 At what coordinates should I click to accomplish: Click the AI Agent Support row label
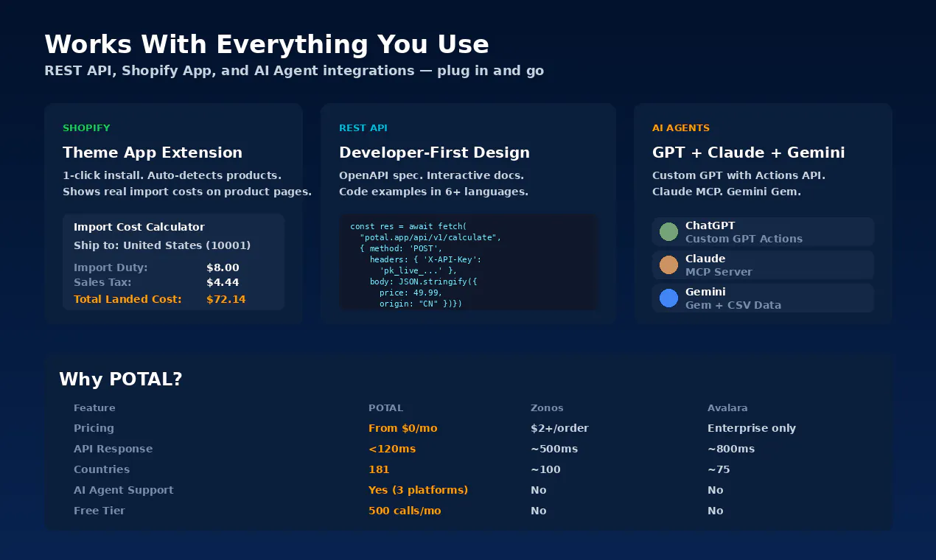[x=124, y=490]
